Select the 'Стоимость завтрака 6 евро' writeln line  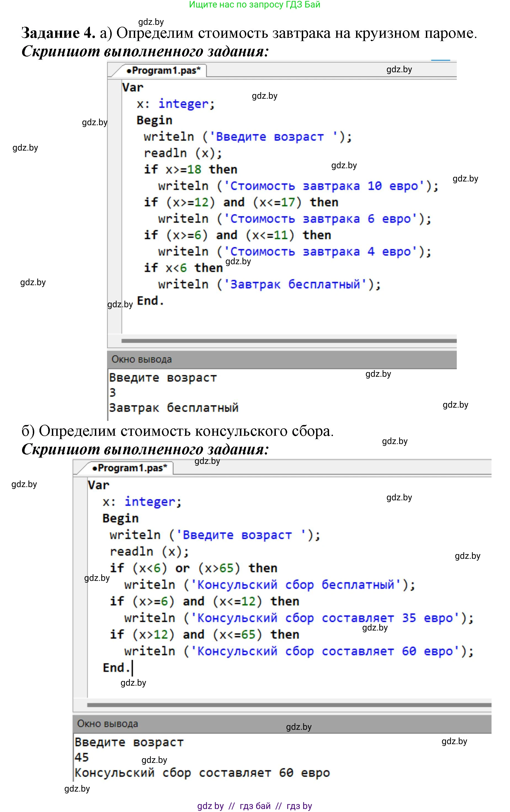[x=295, y=219]
